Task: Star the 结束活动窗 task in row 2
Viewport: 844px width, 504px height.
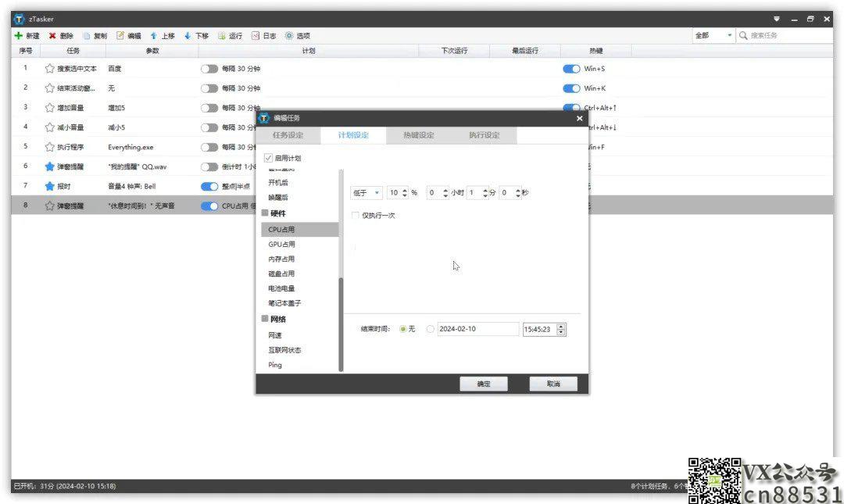Action: point(49,88)
